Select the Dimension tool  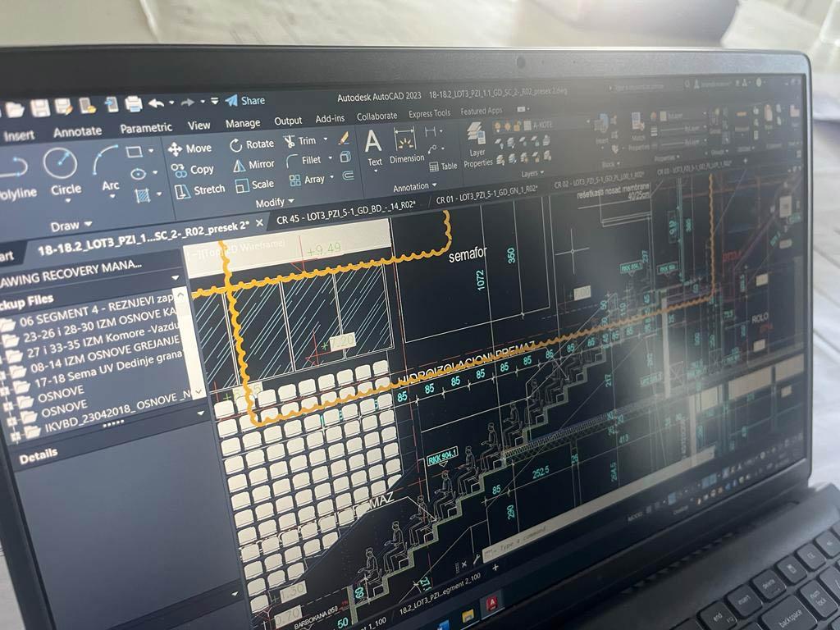[405, 143]
